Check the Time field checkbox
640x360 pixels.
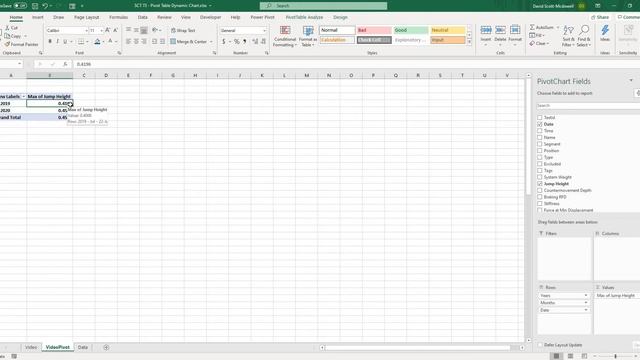[540, 131]
